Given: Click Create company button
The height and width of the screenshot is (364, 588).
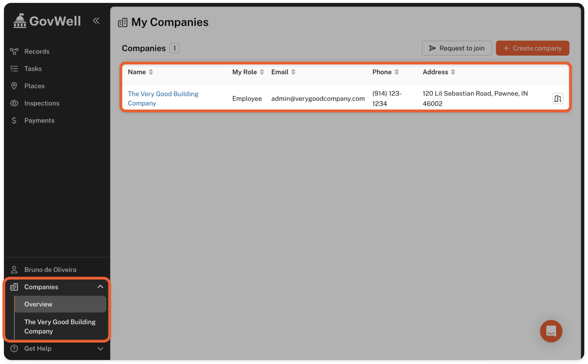Looking at the screenshot, I should (x=532, y=48).
